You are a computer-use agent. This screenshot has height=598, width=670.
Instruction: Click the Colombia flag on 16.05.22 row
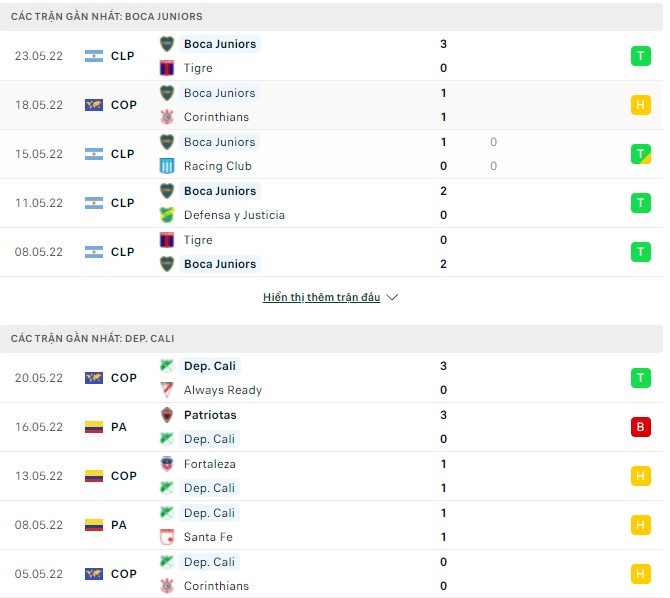pyautogui.click(x=94, y=427)
